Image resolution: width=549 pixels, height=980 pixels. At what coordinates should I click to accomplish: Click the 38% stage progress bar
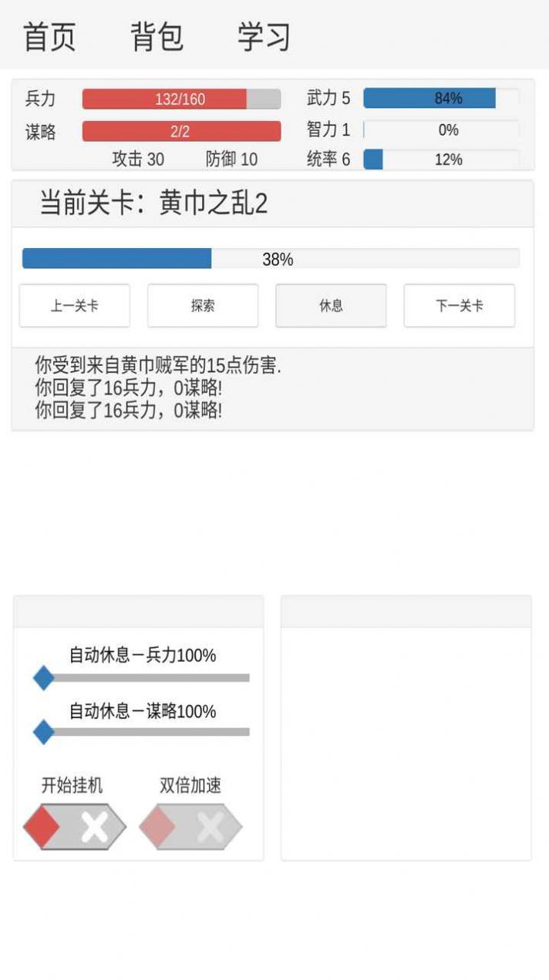point(271,259)
